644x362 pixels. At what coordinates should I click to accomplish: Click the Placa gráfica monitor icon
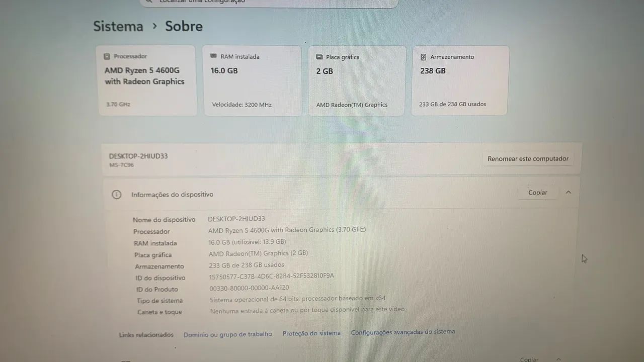coord(319,57)
